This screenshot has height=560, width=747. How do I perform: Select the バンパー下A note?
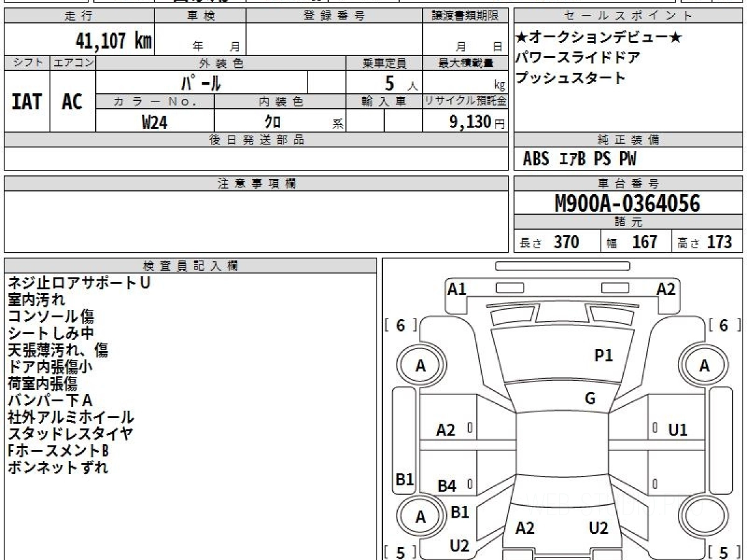50,400
